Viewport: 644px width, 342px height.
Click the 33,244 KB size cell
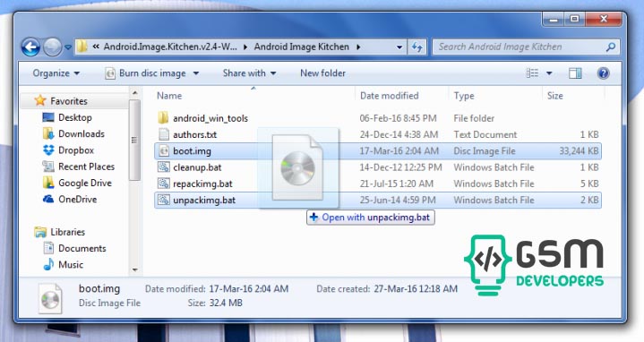tap(579, 151)
